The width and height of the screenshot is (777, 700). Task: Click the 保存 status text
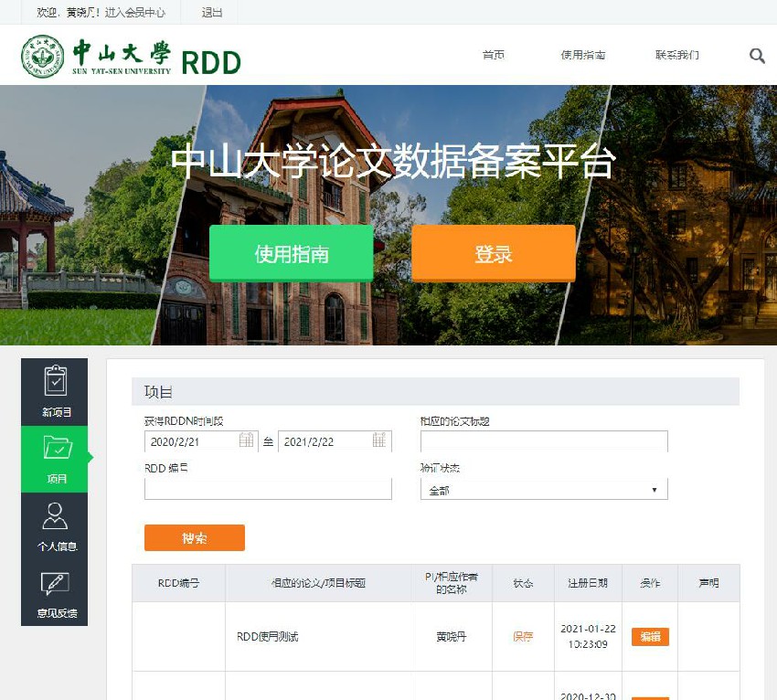pos(523,637)
